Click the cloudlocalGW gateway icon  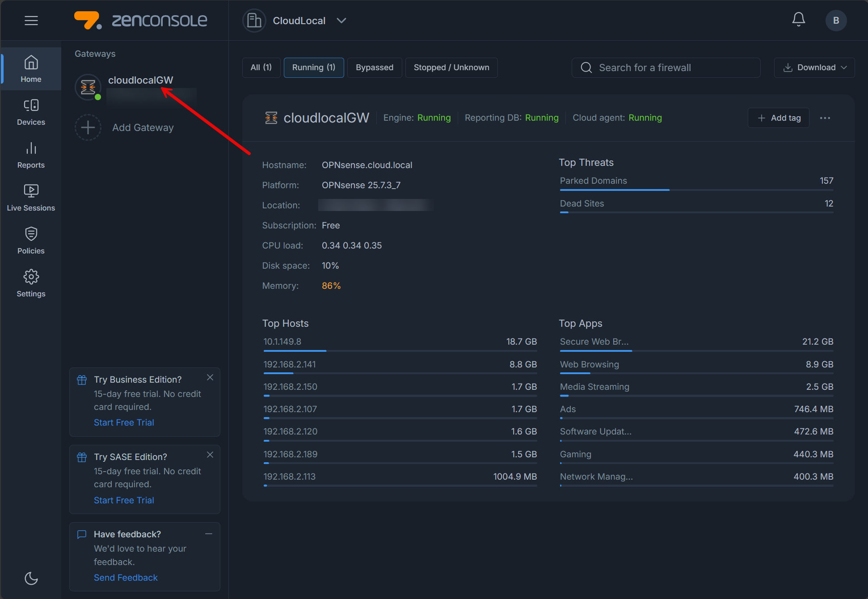[x=88, y=87]
